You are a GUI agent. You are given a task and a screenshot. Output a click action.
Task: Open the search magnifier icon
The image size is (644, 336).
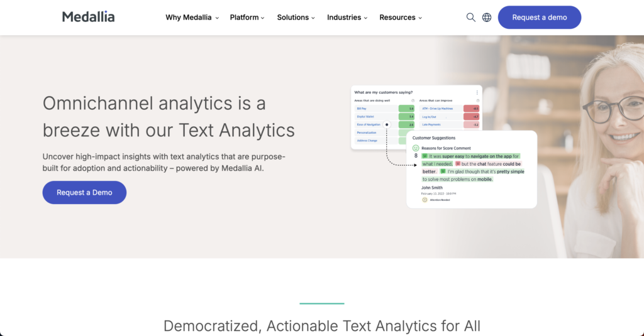(x=470, y=18)
